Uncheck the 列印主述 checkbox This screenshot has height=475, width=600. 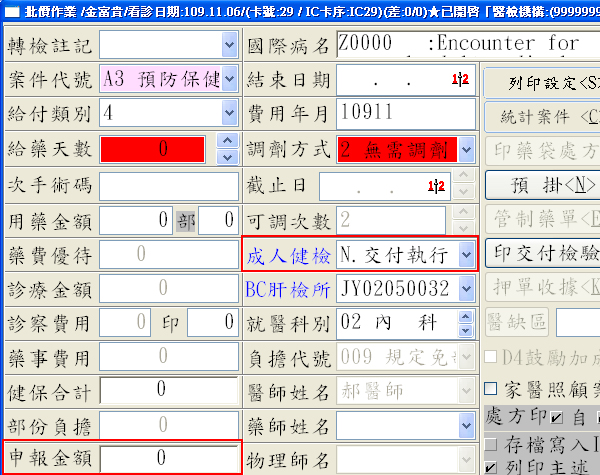tap(491, 466)
